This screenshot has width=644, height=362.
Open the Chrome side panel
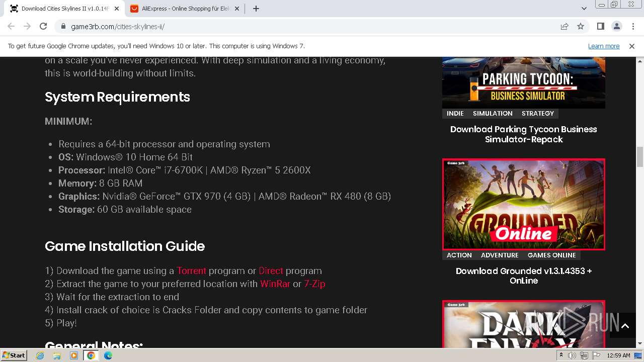[x=600, y=26]
